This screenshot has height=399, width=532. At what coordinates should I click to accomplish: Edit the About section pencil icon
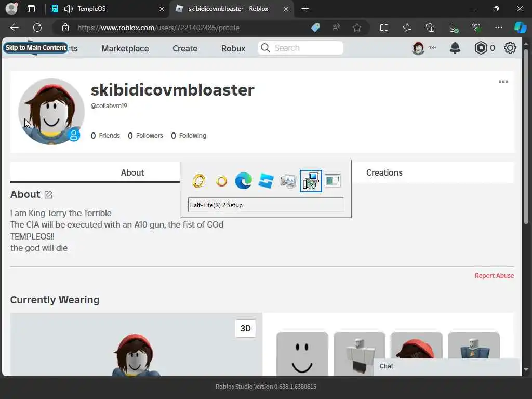48,195
